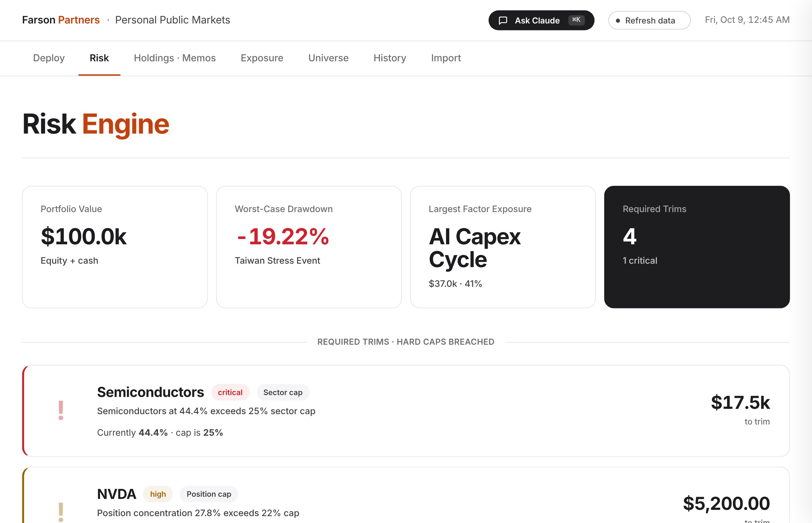The width and height of the screenshot is (812, 523).
Task: Click the status dot in Refresh data
Action: pos(618,21)
